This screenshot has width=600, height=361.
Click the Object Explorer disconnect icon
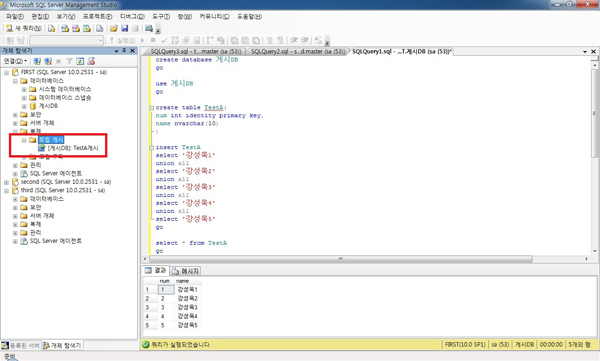coord(48,61)
